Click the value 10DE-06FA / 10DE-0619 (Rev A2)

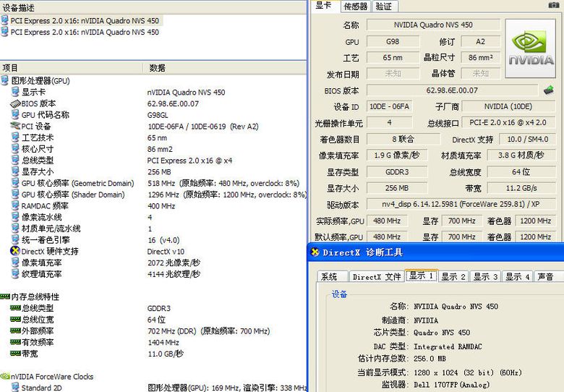click(x=203, y=127)
